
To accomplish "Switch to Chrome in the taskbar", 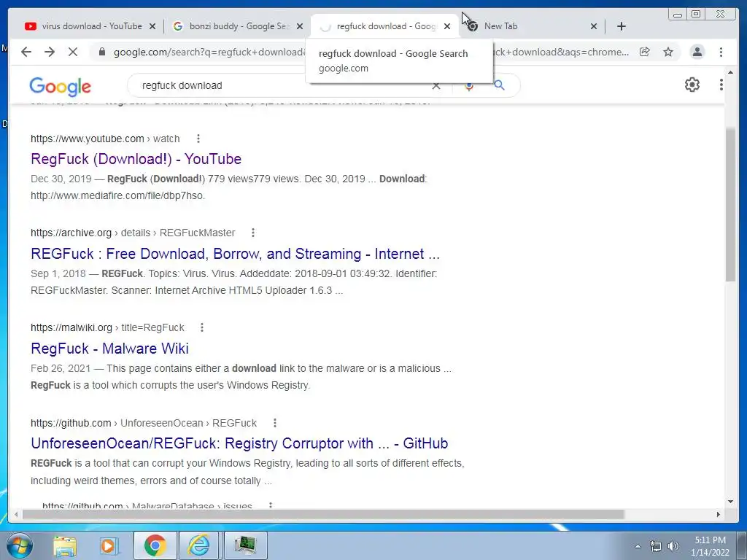I will pos(155,545).
